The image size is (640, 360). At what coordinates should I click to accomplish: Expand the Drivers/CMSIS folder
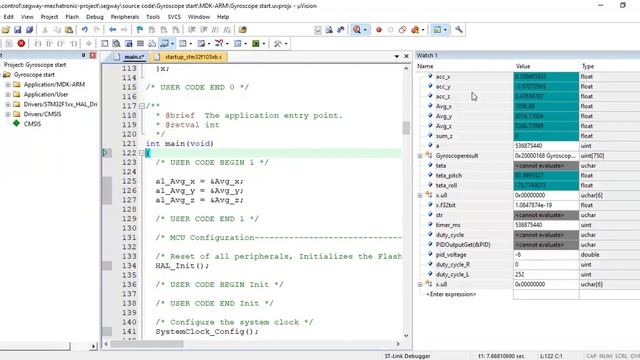[8, 114]
